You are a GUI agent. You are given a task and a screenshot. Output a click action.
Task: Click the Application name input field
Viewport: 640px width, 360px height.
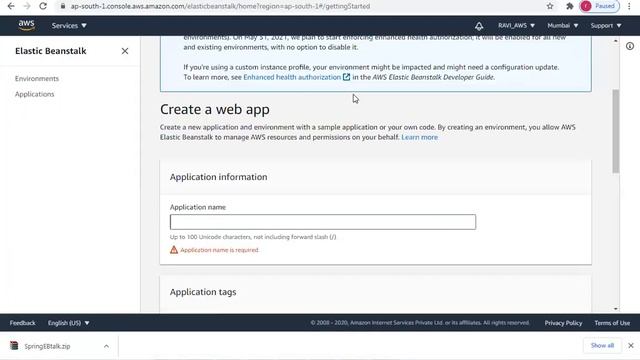323,222
